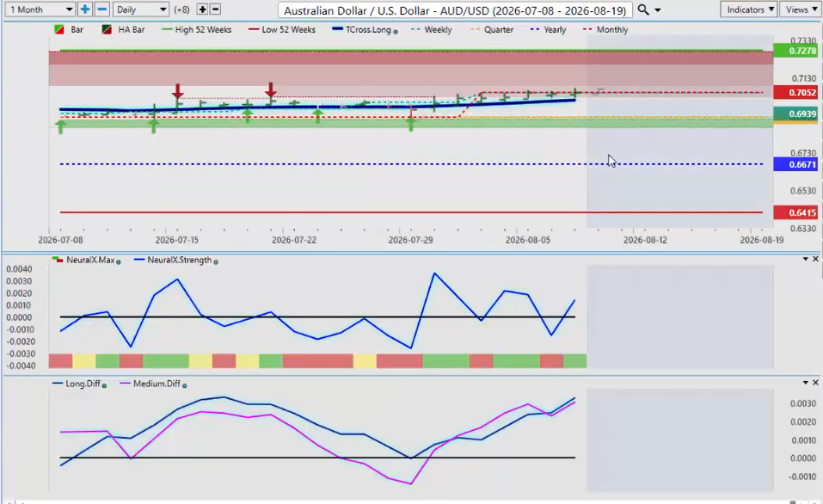Click the 0.6671 yearly price tag
Screen dimensions: 823x504
(795, 164)
